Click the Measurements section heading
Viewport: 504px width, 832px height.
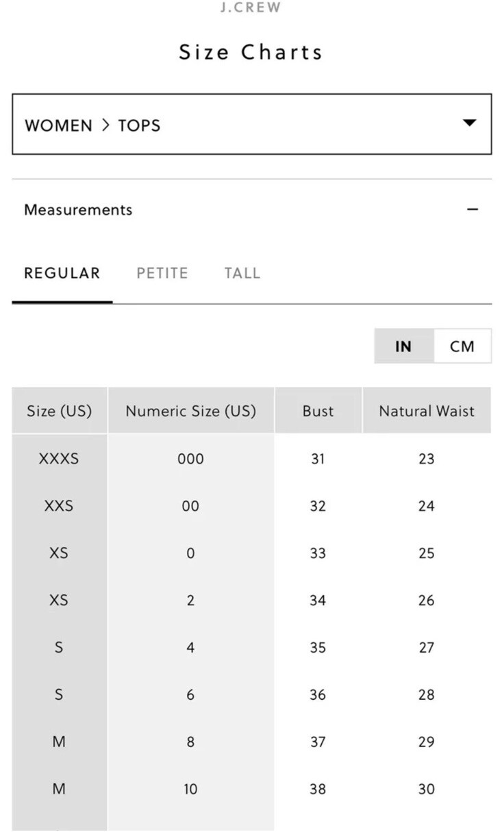pyautogui.click(x=78, y=210)
